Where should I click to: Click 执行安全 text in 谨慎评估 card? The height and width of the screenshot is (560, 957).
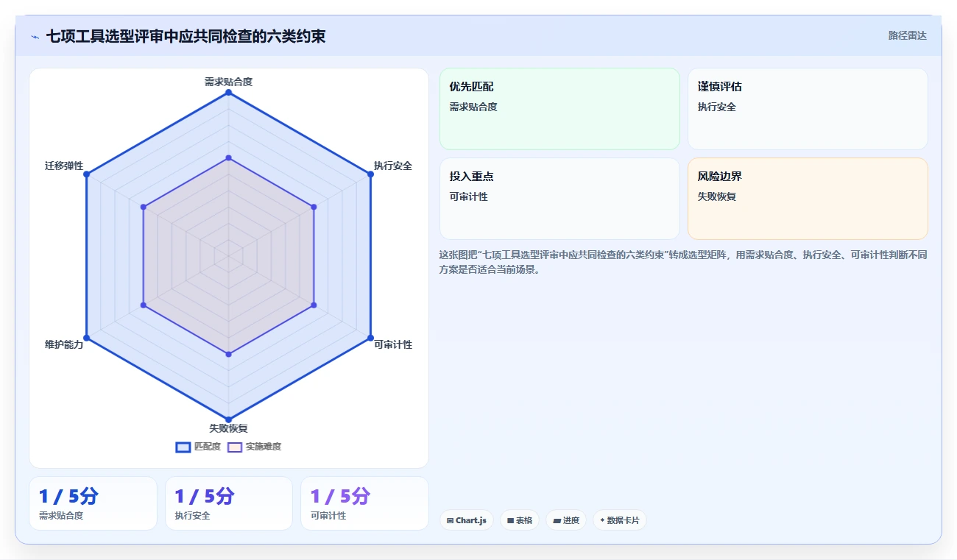coord(717,107)
